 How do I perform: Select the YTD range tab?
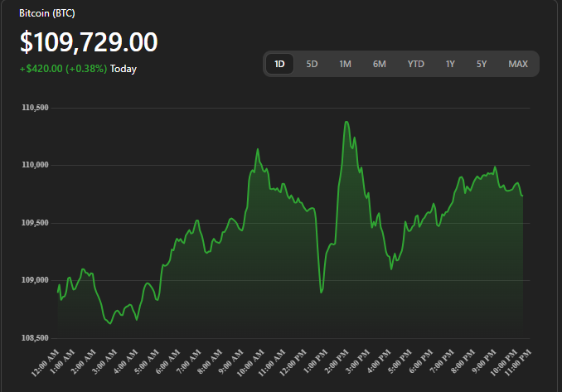pyautogui.click(x=416, y=64)
